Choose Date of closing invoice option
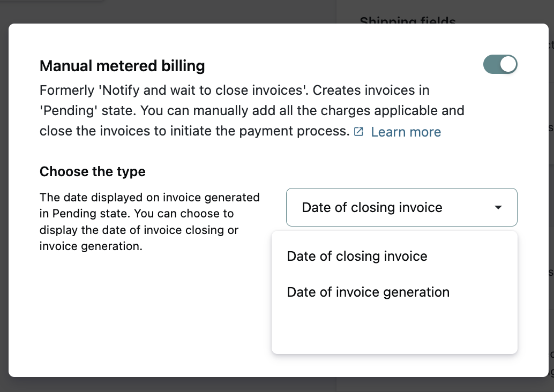Screen dimensions: 554x392 [x=357, y=256]
